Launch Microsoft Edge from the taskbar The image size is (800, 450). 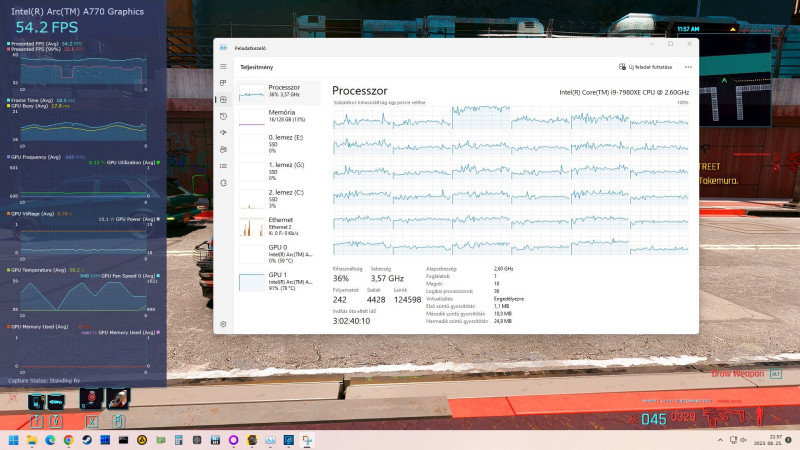click(x=50, y=440)
